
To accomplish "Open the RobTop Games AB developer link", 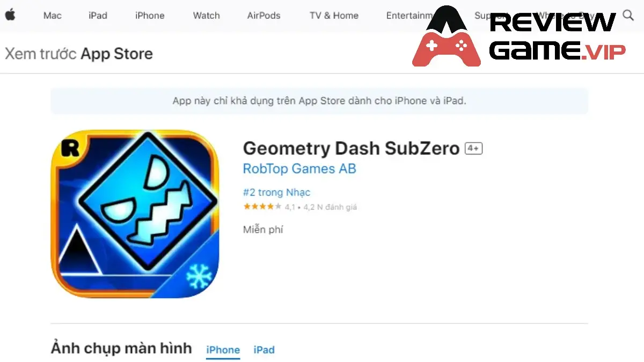I will (299, 168).
